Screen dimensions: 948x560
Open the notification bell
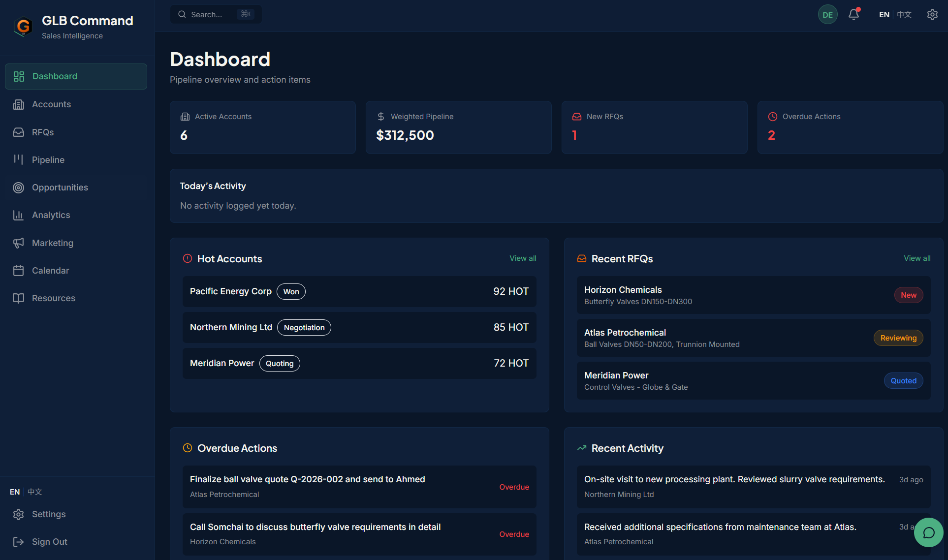pyautogui.click(x=853, y=14)
